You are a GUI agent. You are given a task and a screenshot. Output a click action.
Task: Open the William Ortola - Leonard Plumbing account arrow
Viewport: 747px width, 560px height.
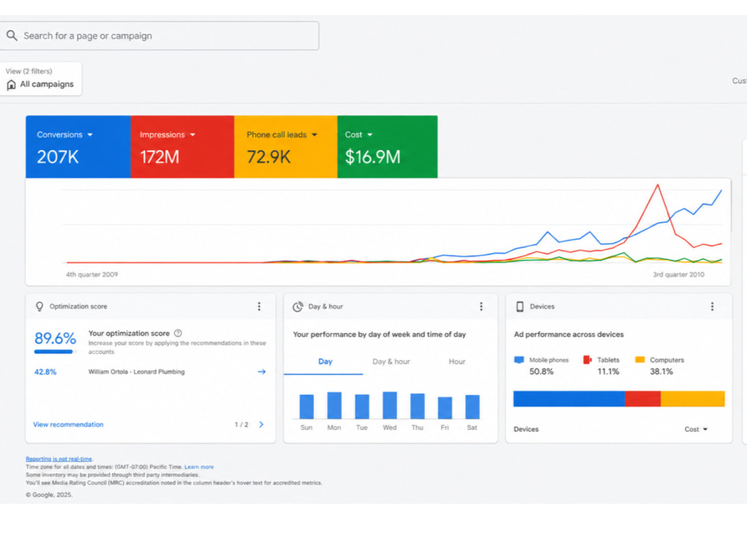point(261,371)
